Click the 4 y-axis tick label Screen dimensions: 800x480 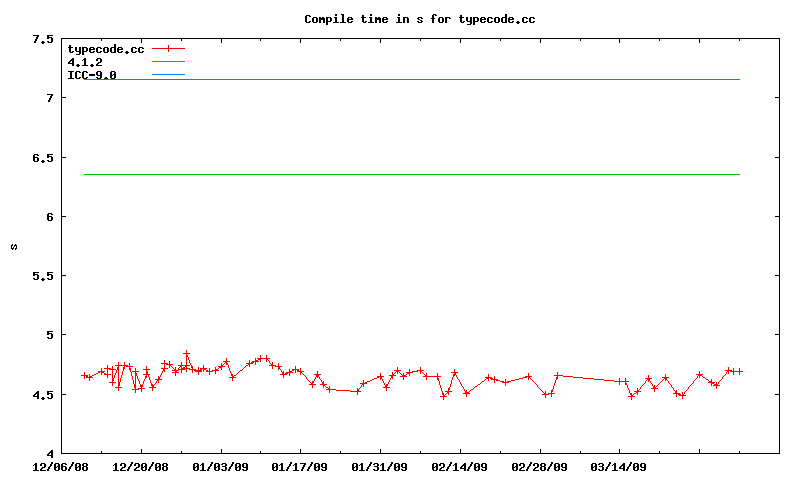49,453
